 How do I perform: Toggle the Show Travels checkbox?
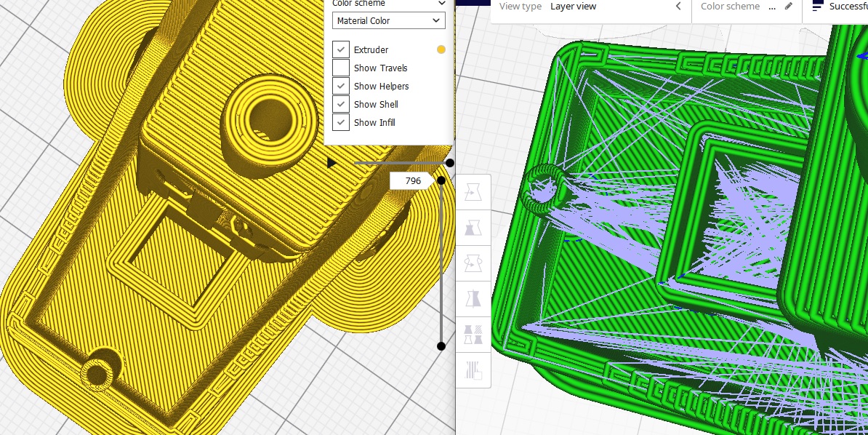click(x=340, y=68)
